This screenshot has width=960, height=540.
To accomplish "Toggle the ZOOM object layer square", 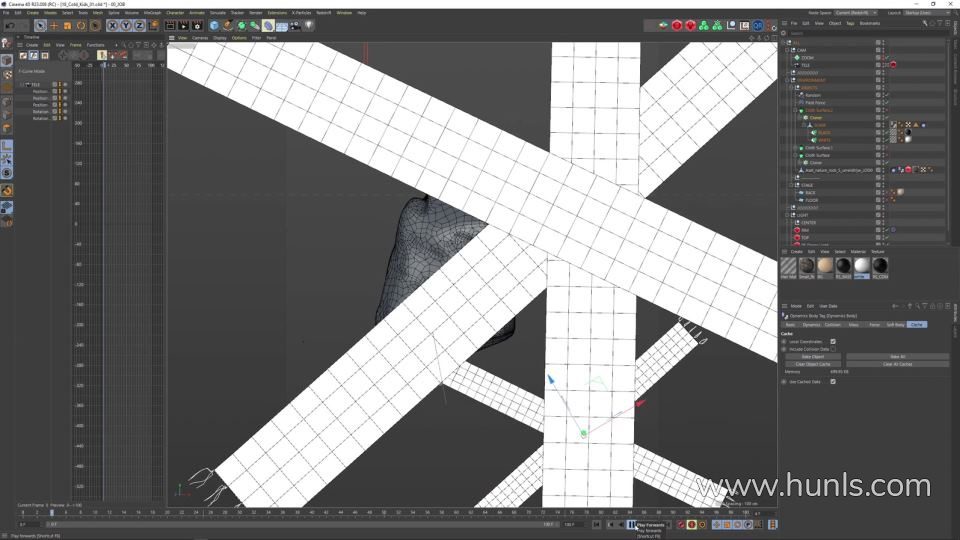I will (878, 58).
